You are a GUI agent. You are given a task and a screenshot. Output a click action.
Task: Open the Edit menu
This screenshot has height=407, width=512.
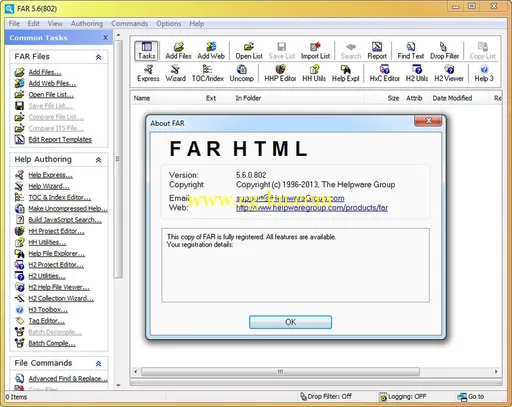point(34,24)
